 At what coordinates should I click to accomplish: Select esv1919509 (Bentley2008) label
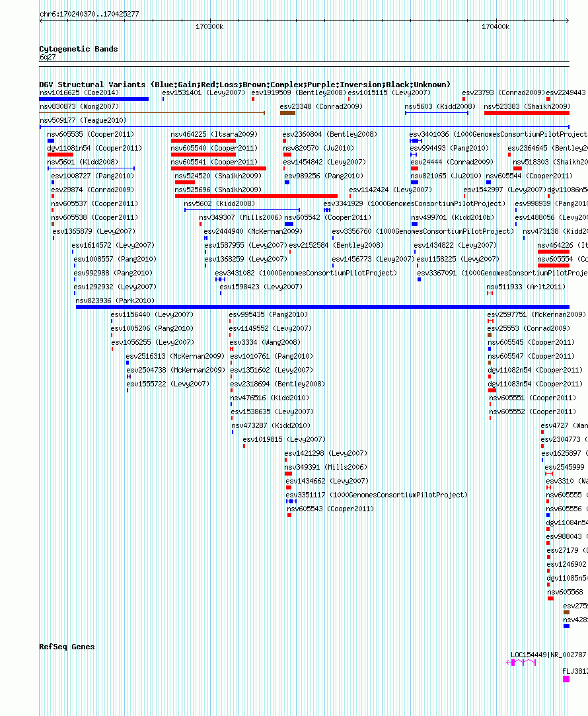coord(299,92)
